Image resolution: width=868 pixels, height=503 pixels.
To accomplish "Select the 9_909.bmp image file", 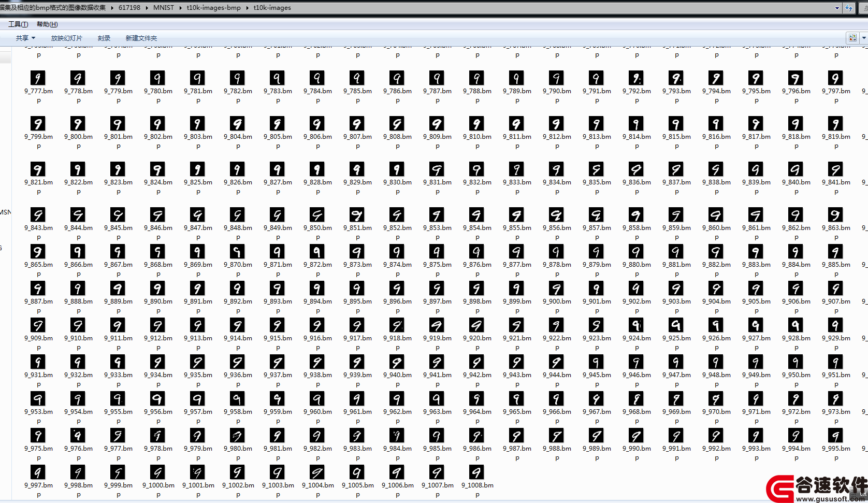I will click(38, 333).
